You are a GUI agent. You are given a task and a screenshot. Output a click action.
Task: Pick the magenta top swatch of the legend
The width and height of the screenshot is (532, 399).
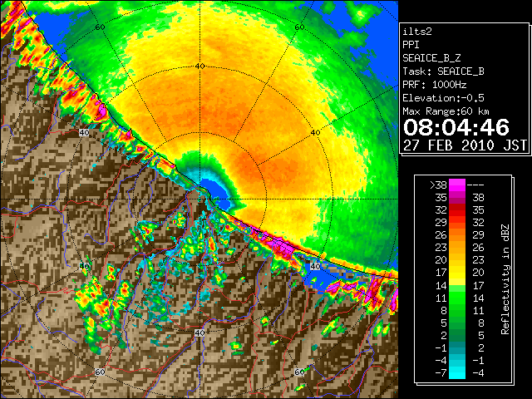click(457, 185)
